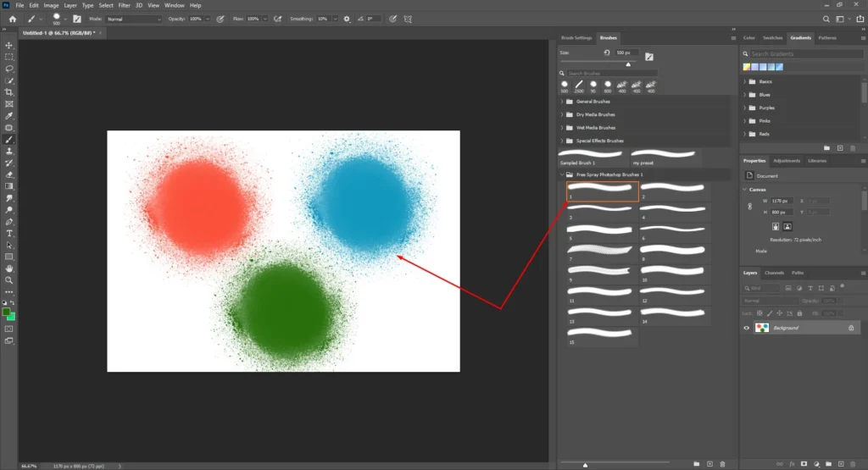Screen dimensions: 868x470
Task: Select the Crop tool
Action: (8, 92)
